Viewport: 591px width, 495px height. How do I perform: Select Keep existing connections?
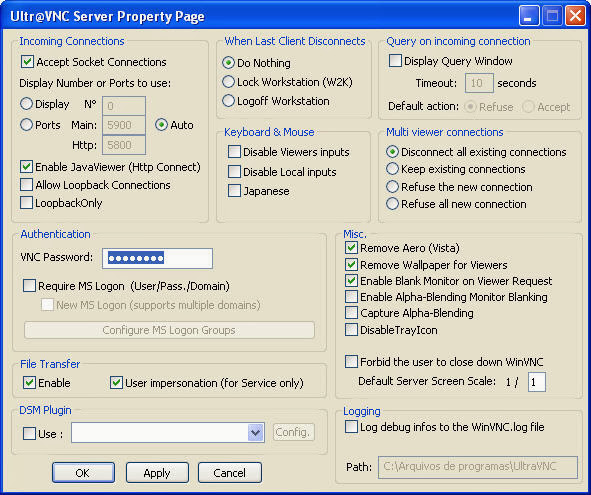tap(392, 169)
